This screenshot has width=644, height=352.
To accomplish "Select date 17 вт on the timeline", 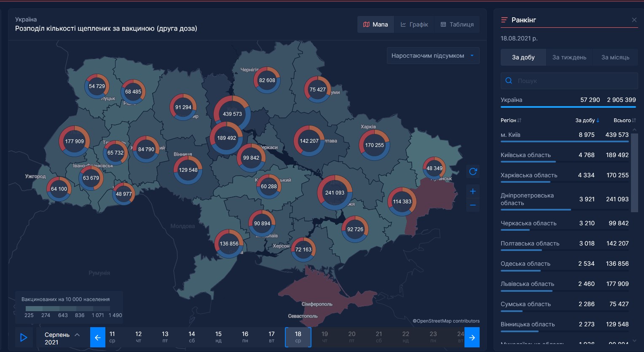I will [x=271, y=337].
